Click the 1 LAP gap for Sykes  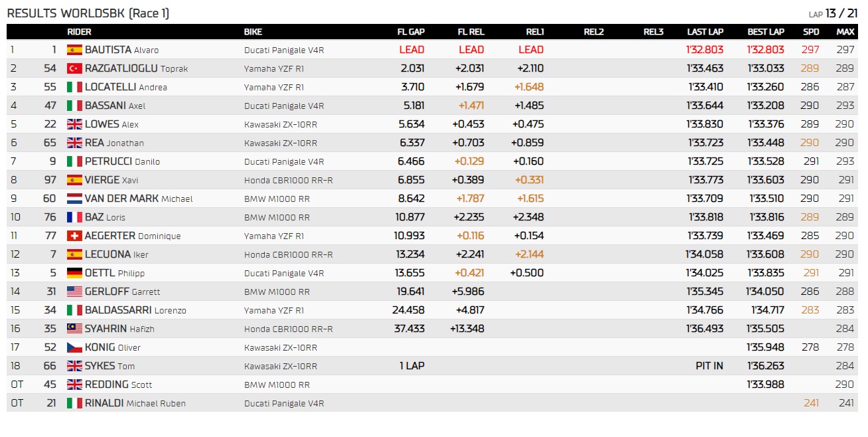(412, 366)
